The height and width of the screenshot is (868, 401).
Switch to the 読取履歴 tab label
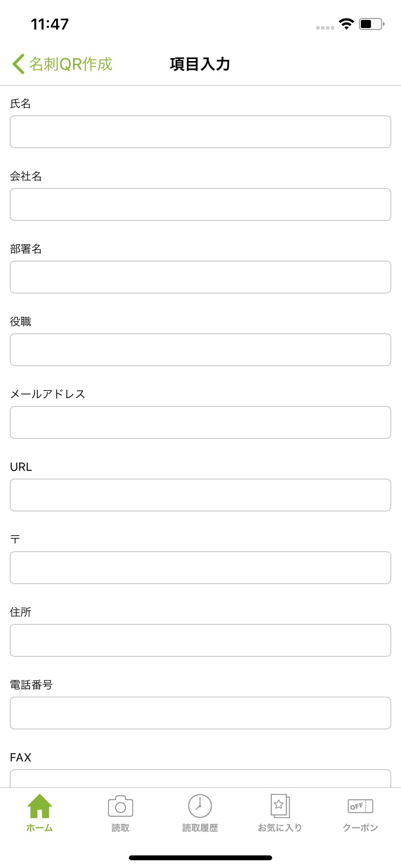tap(200, 828)
